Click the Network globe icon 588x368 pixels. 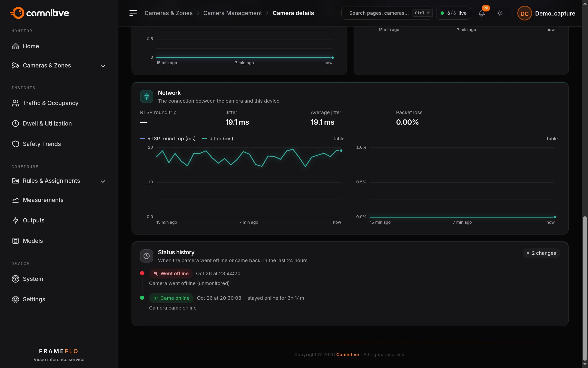147,97
